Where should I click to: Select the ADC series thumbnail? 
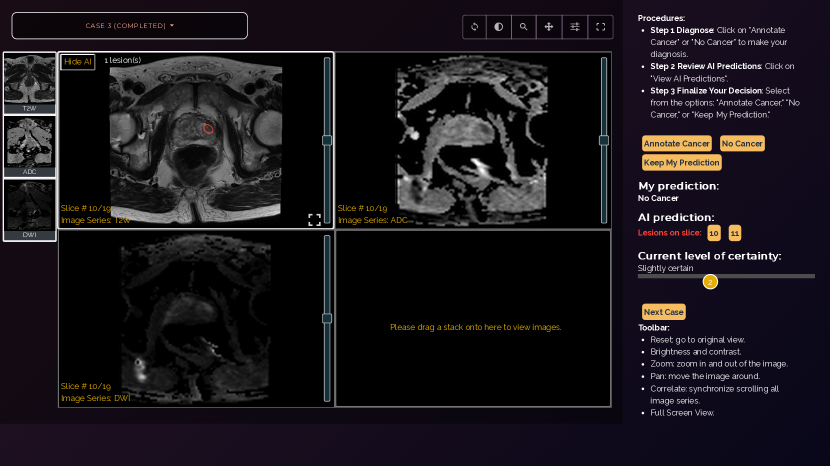click(30, 146)
